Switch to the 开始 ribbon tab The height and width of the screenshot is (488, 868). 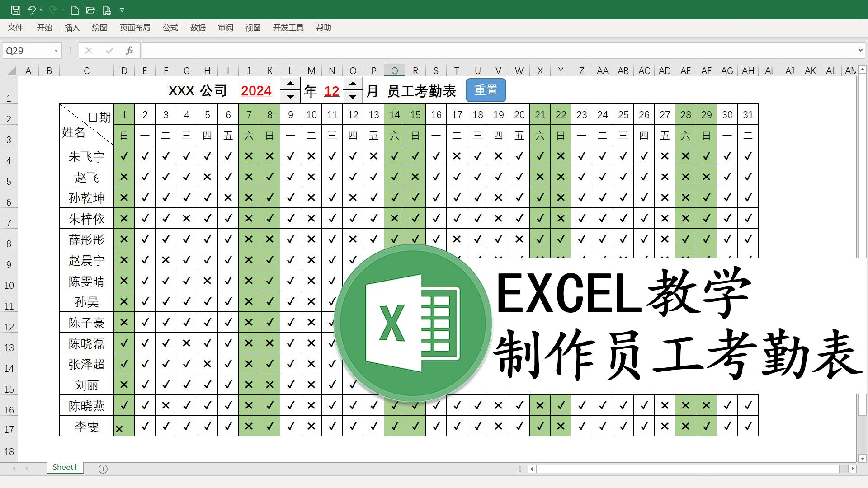pos(44,28)
